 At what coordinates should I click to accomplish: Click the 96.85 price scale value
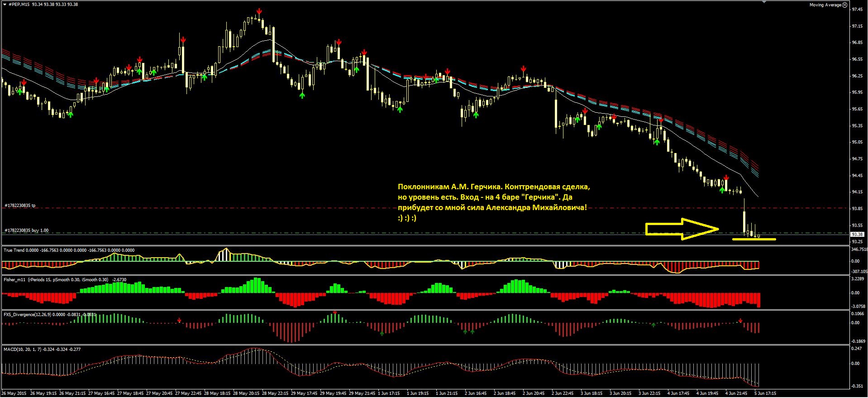click(857, 43)
